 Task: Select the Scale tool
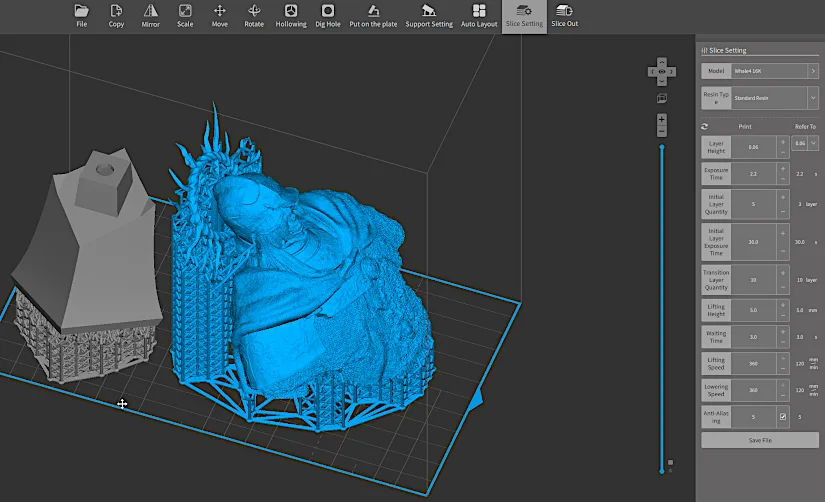(x=185, y=16)
